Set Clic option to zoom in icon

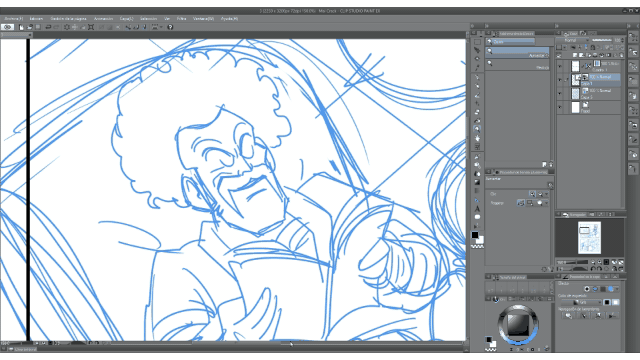532,194
